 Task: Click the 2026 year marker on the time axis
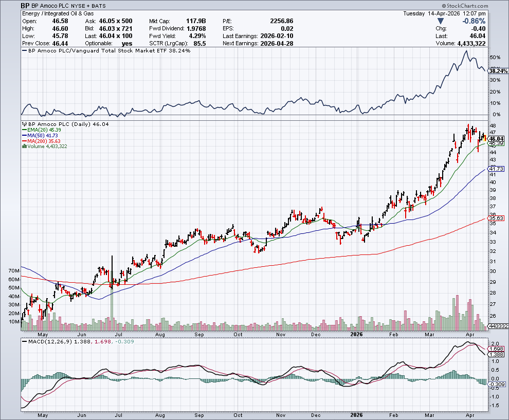click(x=355, y=333)
